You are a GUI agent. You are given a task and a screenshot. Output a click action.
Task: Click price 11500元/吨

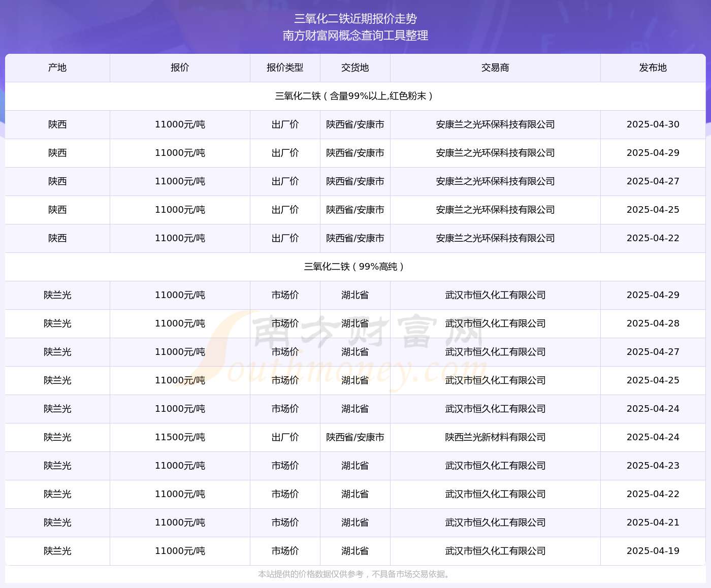180,437
